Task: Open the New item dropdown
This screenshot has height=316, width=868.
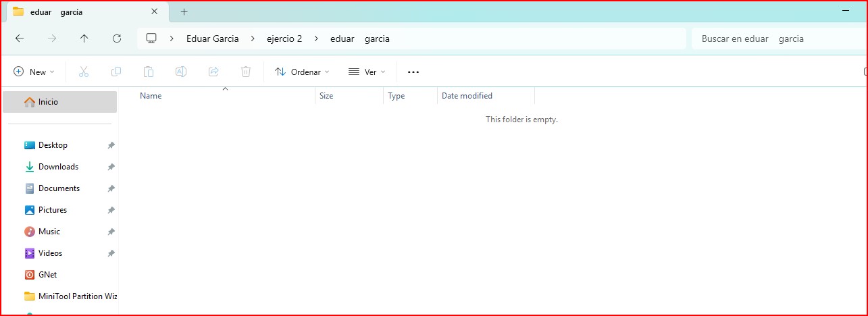Action: [34, 72]
